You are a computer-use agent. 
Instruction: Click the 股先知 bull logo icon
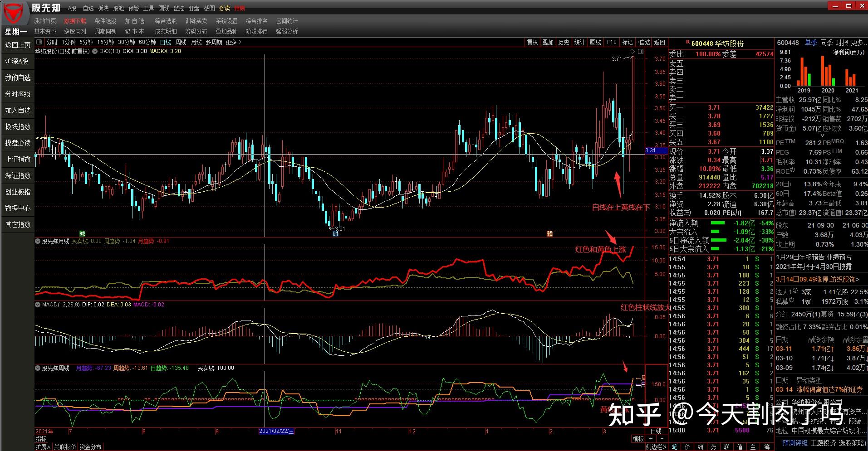point(14,13)
